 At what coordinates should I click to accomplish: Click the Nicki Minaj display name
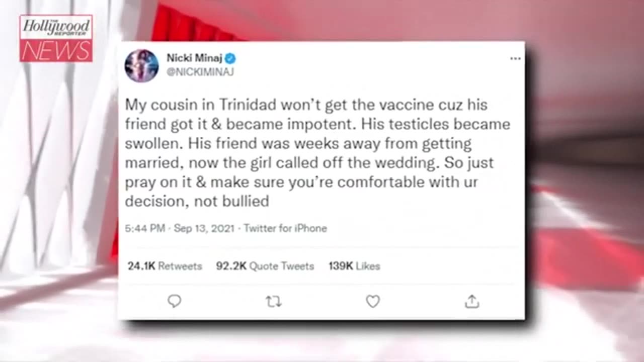(194, 58)
